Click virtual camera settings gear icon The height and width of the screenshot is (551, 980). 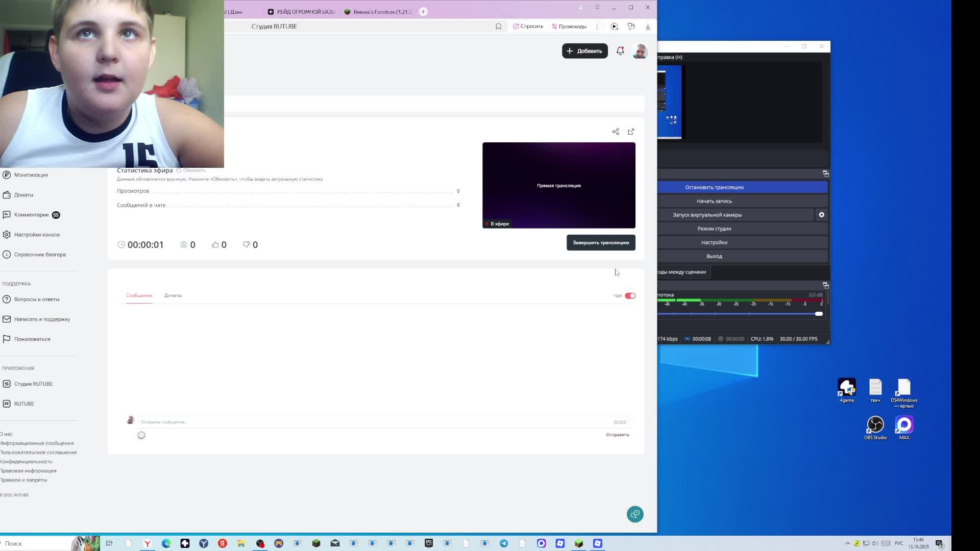point(821,215)
